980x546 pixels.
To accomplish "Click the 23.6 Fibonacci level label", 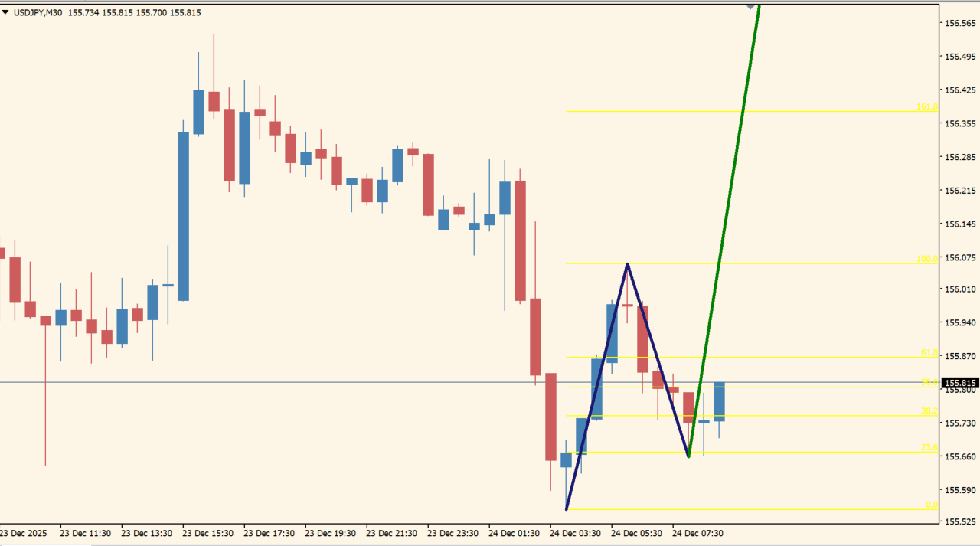I will pyautogui.click(x=929, y=448).
